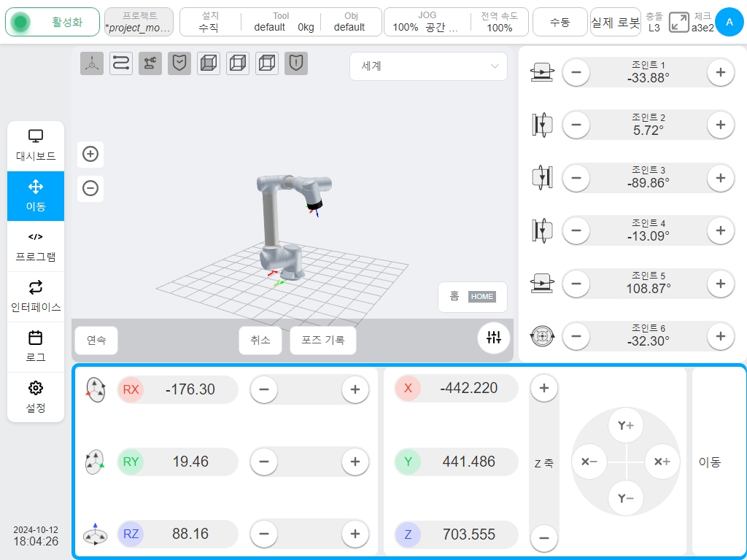Open the 인터페이스 interface page

pos(36,297)
